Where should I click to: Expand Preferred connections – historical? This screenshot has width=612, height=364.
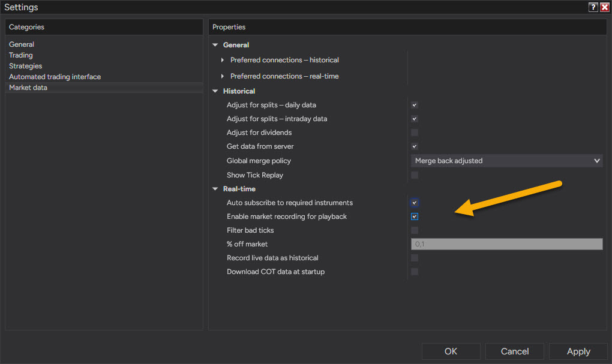click(x=223, y=60)
